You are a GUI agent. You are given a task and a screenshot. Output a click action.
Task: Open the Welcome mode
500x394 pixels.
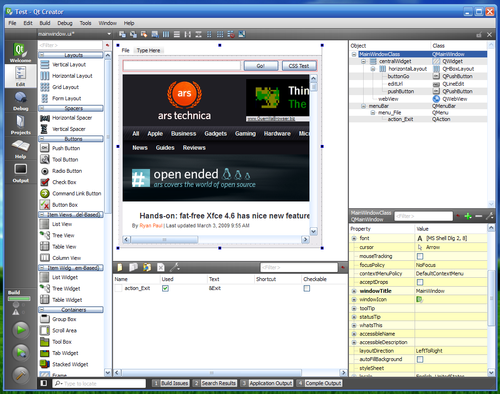(x=20, y=52)
